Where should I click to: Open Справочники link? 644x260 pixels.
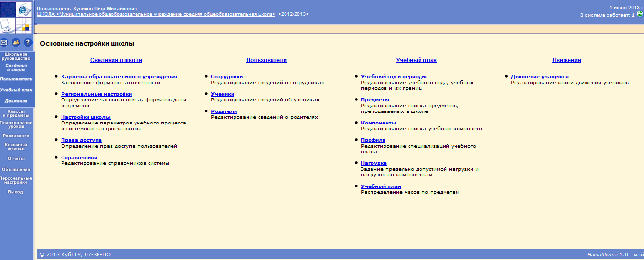(79, 157)
